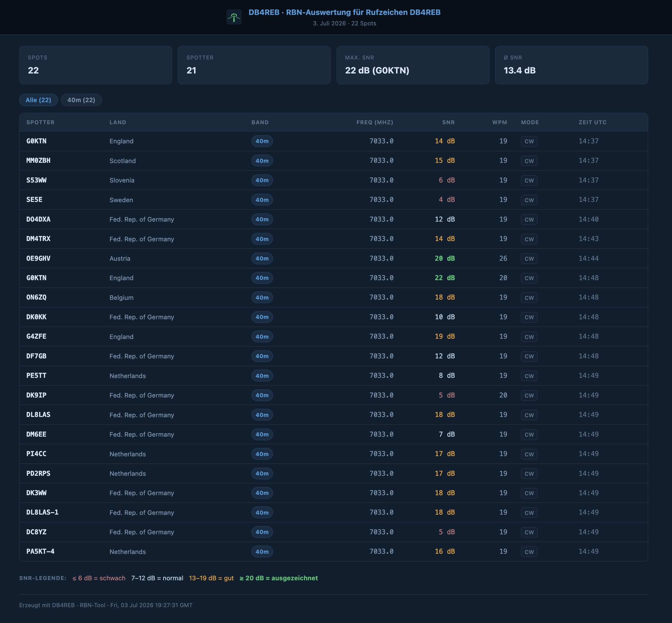The width and height of the screenshot is (672, 623).
Task: Click Slovenia in the Land column
Action: (x=122, y=180)
